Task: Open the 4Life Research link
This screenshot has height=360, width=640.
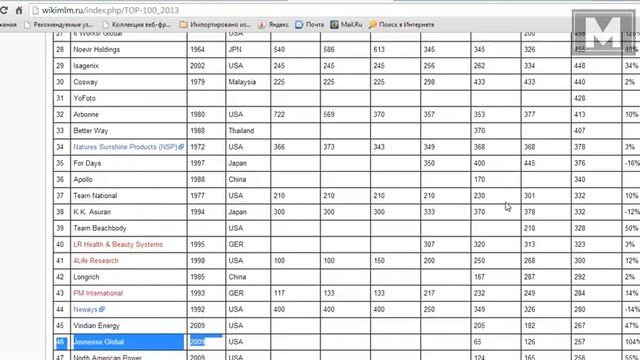Action: pos(96,261)
